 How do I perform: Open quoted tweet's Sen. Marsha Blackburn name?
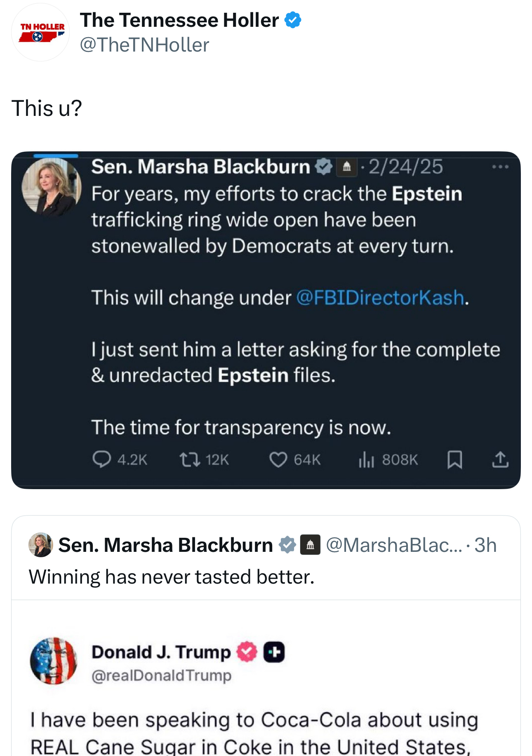[165, 545]
